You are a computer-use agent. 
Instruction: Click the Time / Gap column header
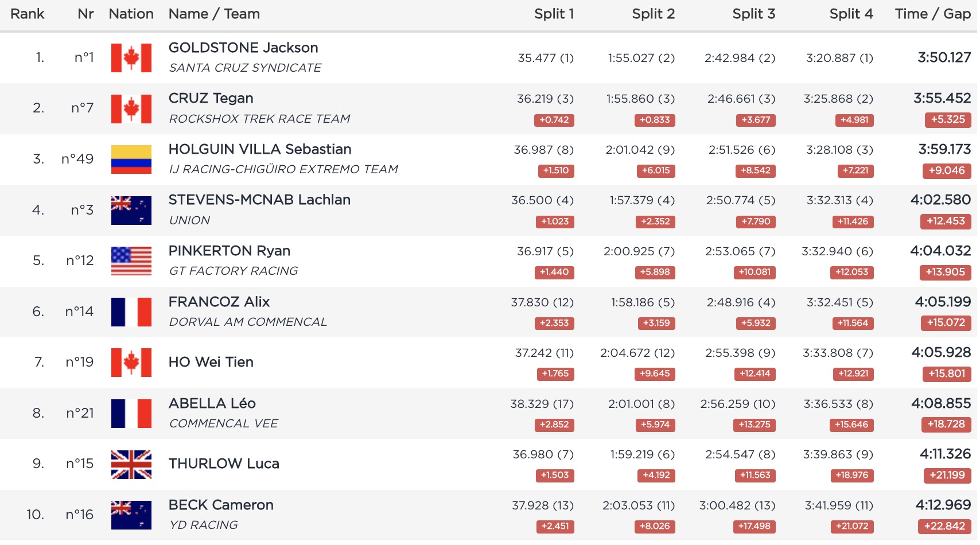(x=932, y=14)
